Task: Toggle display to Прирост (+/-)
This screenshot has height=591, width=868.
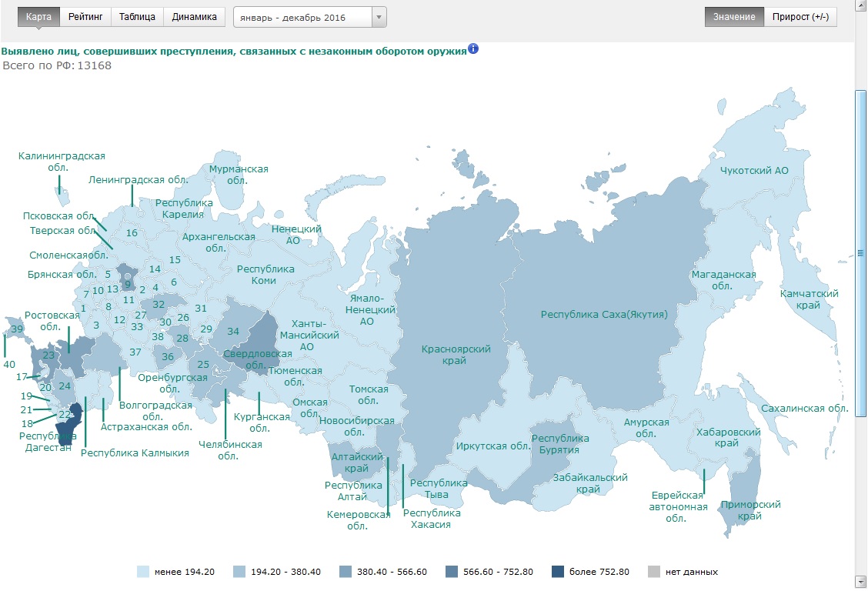Action: click(800, 17)
